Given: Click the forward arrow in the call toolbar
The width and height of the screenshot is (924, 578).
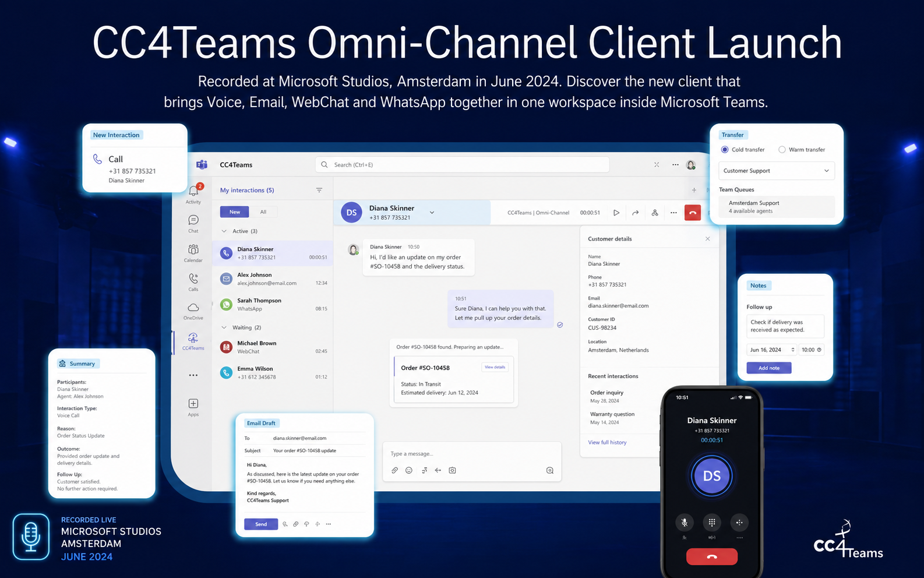Looking at the screenshot, I should [636, 213].
